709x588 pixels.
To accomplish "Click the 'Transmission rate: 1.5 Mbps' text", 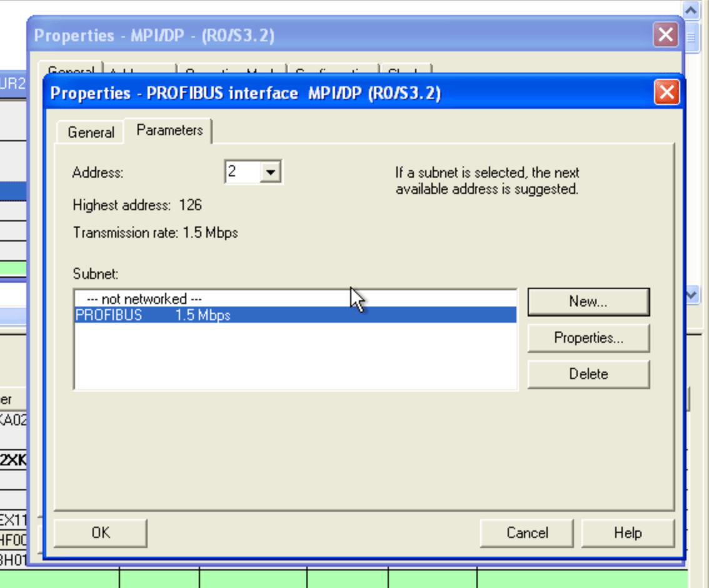I will (156, 233).
